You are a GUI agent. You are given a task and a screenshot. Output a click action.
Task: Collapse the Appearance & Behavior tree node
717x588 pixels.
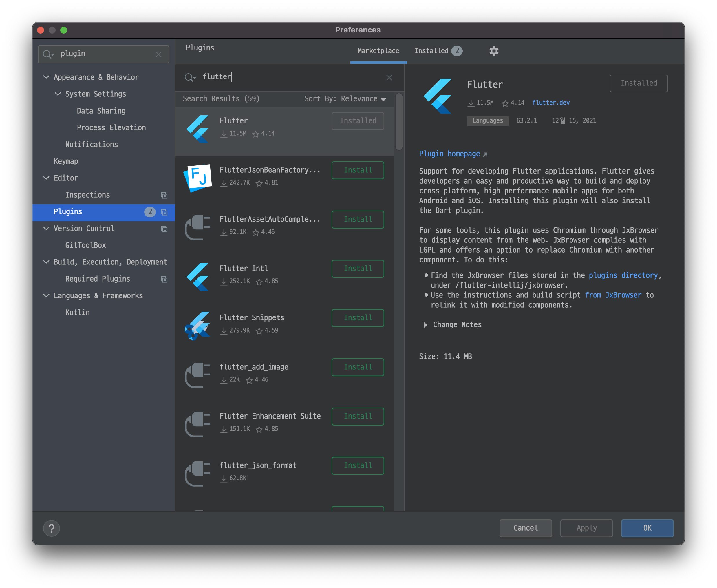click(x=46, y=77)
